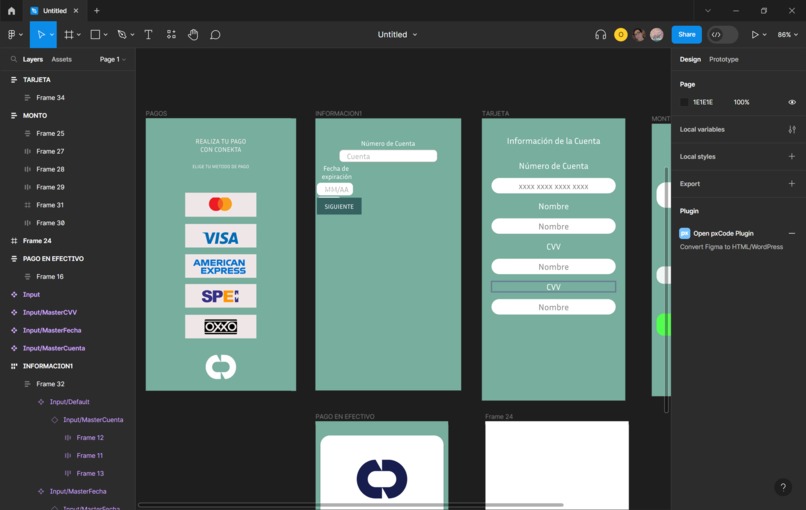Screen dimensions: 806x510
Task: Click the Share button
Action: tap(686, 34)
